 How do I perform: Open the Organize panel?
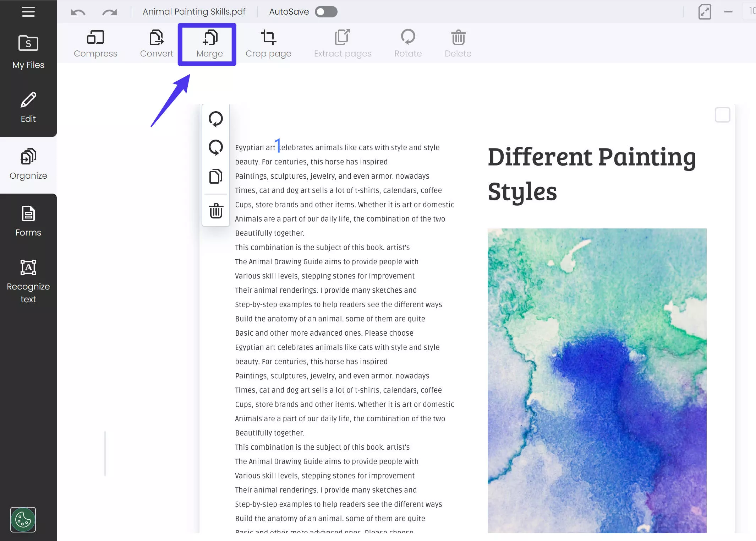coord(28,164)
